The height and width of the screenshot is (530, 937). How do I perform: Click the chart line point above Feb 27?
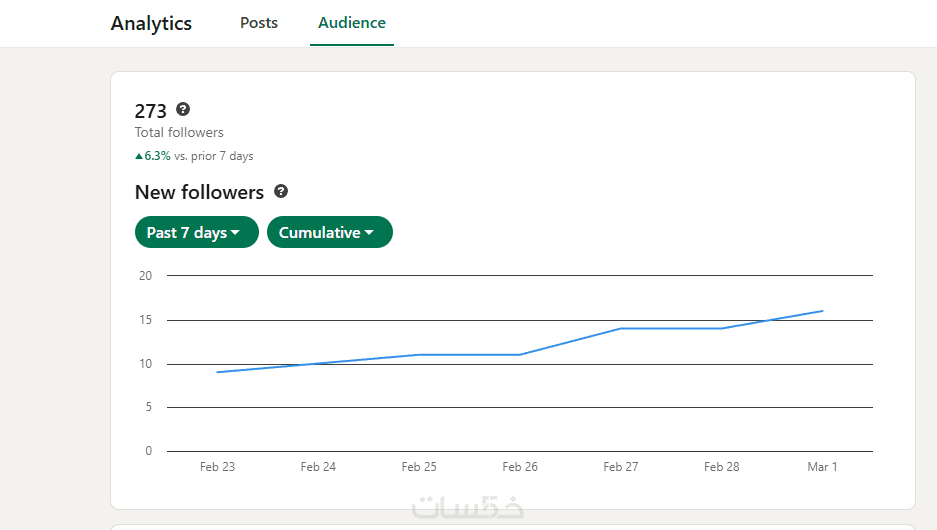621,328
